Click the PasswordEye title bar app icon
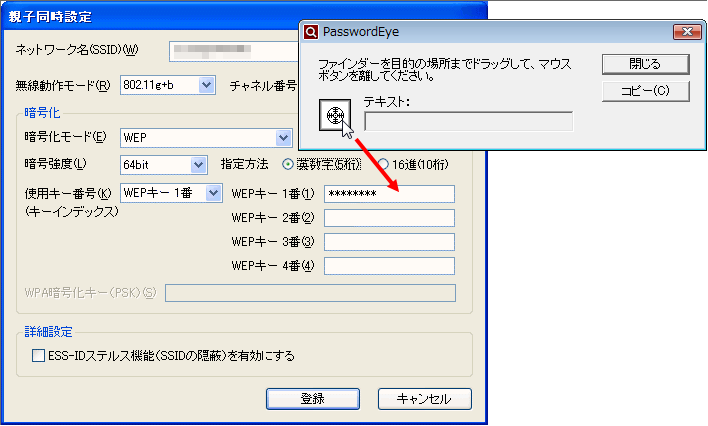 click(x=312, y=32)
